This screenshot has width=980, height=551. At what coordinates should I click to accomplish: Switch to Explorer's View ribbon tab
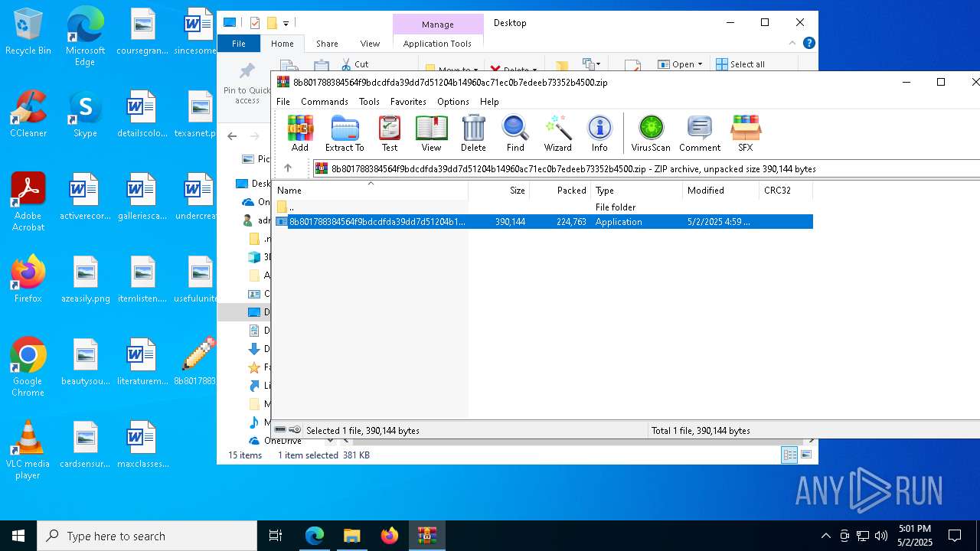370,44
